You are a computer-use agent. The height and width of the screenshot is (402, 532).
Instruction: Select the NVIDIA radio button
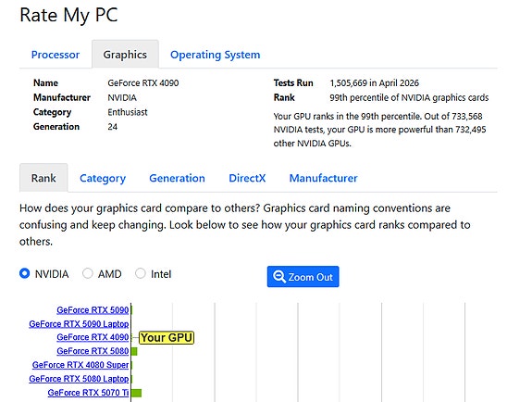24,273
